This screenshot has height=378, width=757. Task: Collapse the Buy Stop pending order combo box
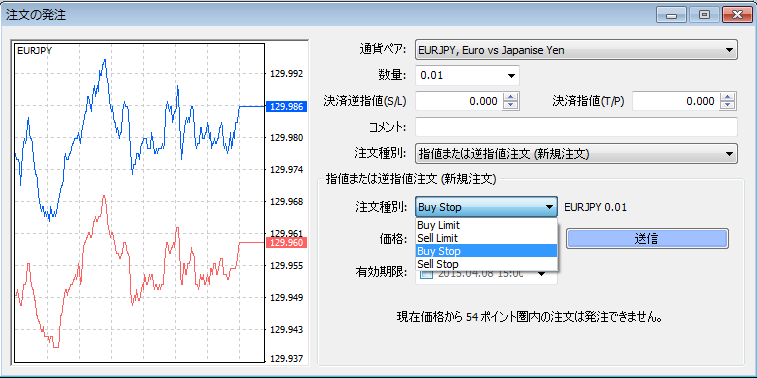[x=486, y=207]
